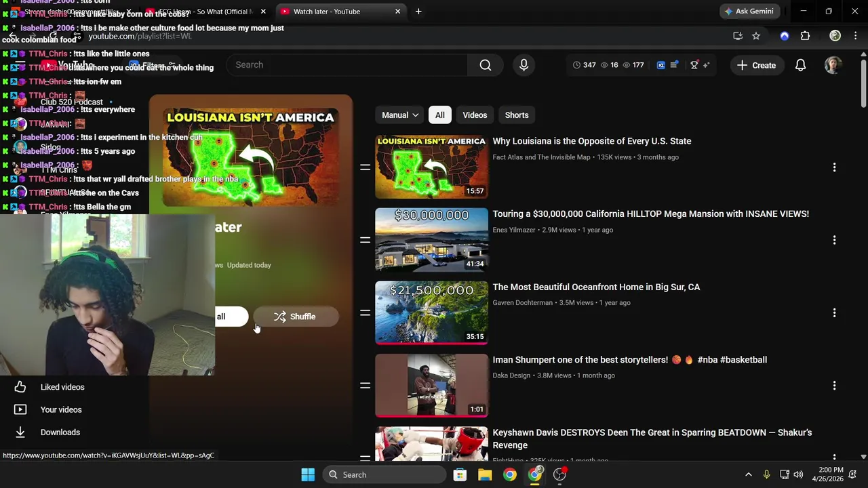Open the Your videos play icon
This screenshot has width=868, height=488.
[x=20, y=409]
